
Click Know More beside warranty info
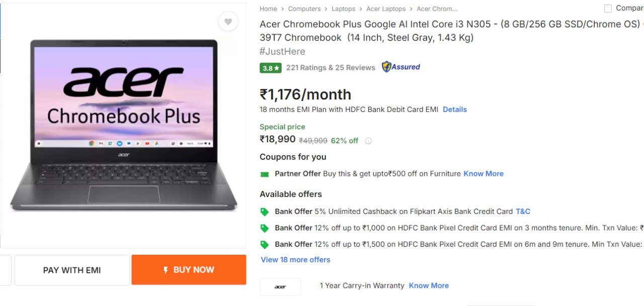click(x=429, y=285)
